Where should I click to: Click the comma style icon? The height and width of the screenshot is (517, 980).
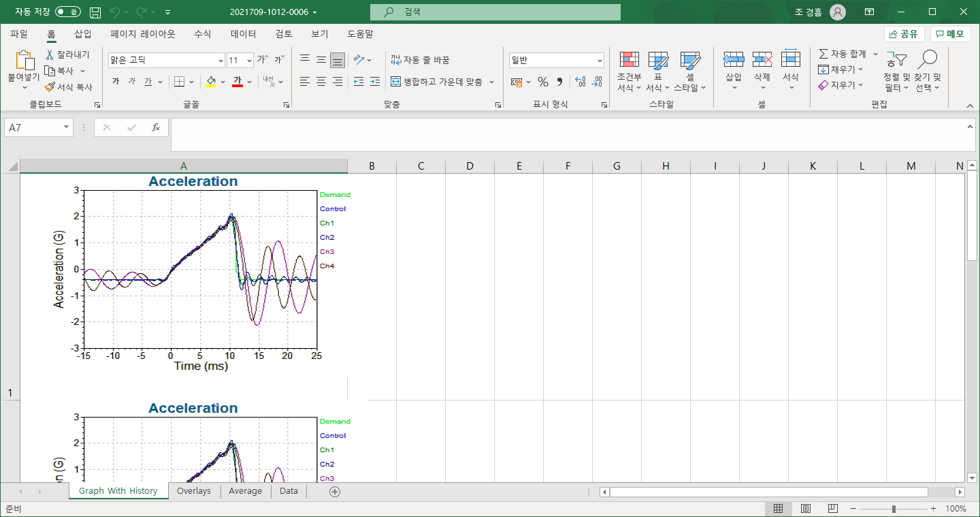coord(559,82)
